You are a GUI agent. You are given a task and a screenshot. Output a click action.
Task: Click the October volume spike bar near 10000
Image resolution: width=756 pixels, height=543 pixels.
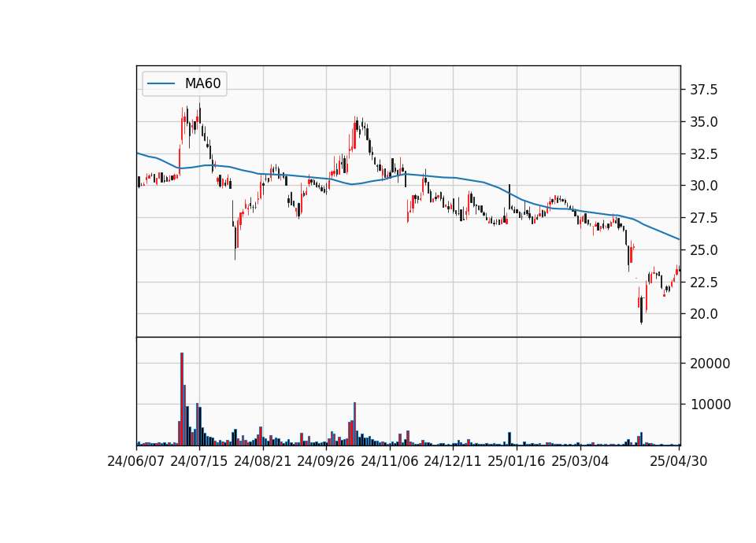click(x=355, y=423)
